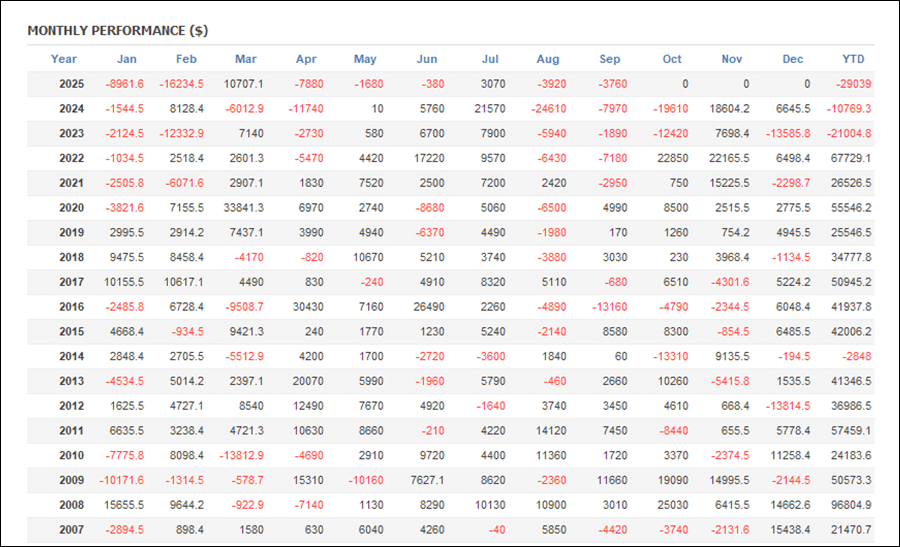This screenshot has height=547, width=900.
Task: Click the -16234.5 value in February 2025
Action: pyautogui.click(x=186, y=84)
